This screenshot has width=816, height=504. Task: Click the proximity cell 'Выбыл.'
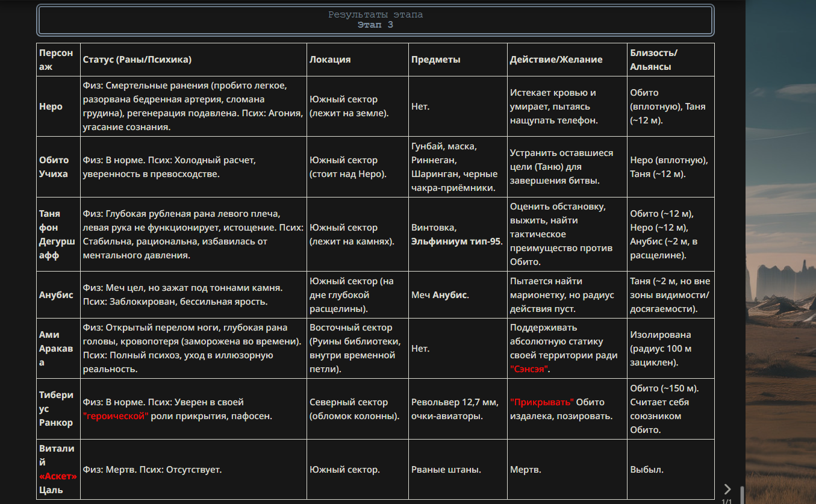(671, 469)
